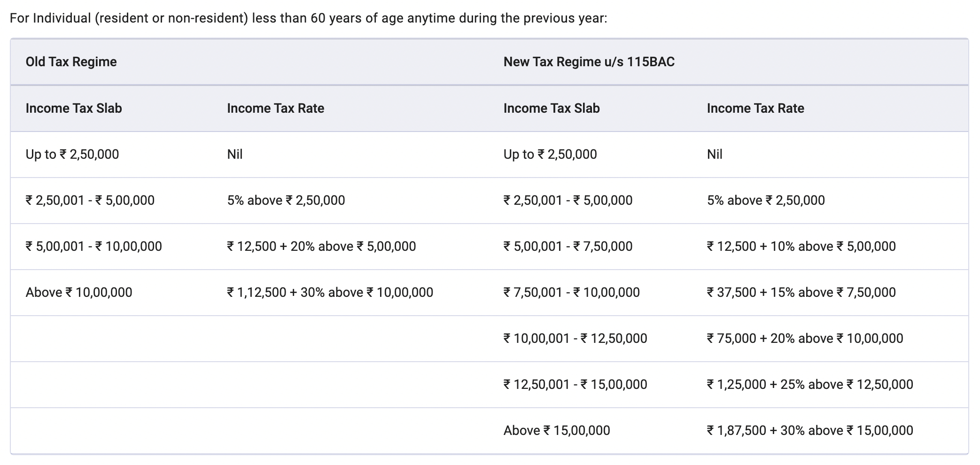Click "₹ 1,25,000 + 25% above ₹ 12,50,000"

[810, 385]
